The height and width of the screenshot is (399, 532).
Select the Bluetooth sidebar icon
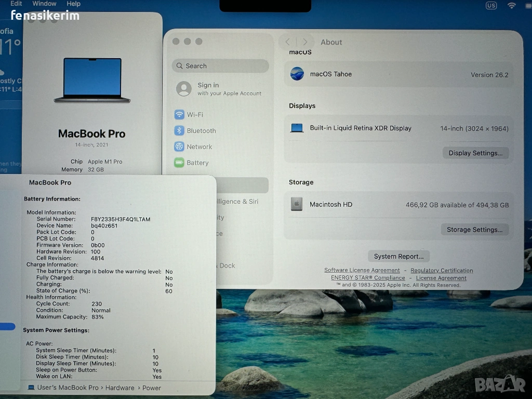179,131
